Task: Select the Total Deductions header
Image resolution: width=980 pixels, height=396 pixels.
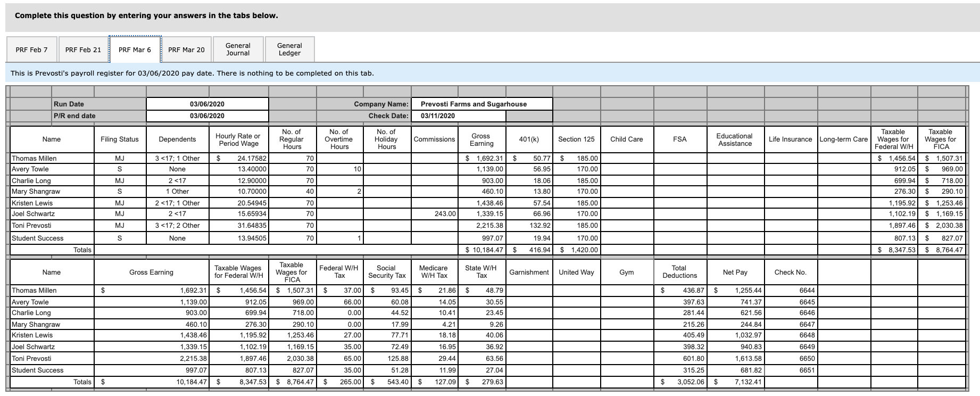Action: pos(680,272)
